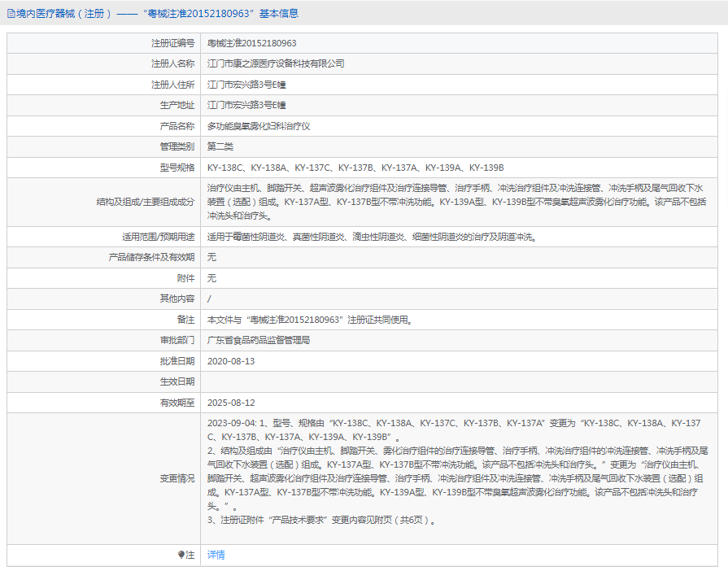Click approving department 广东省食品药品监督管理局

(x=259, y=340)
